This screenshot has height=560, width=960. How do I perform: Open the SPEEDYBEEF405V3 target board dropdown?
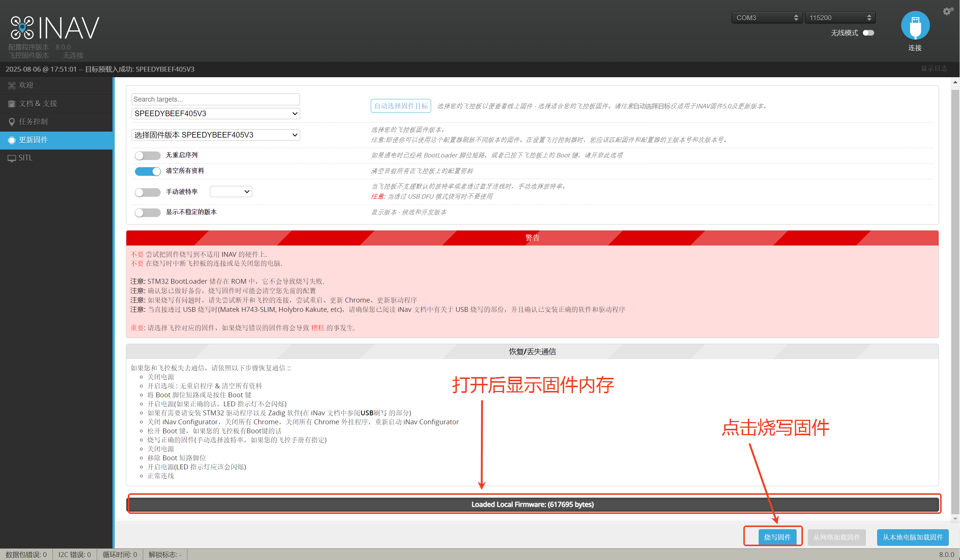point(216,114)
